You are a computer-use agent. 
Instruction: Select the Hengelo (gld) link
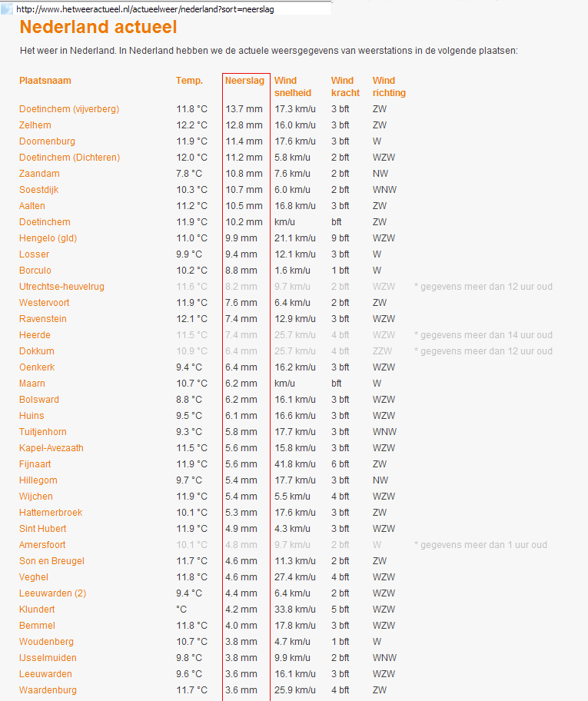coord(48,238)
